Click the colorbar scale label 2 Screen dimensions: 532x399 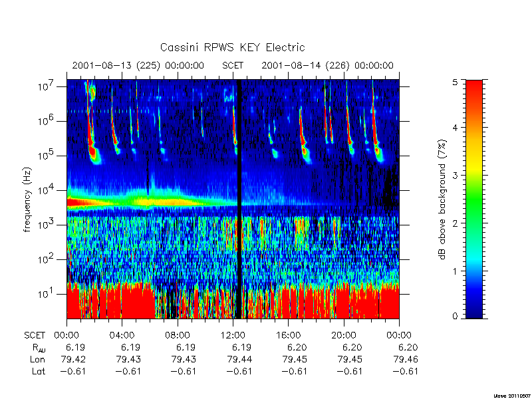(455, 223)
